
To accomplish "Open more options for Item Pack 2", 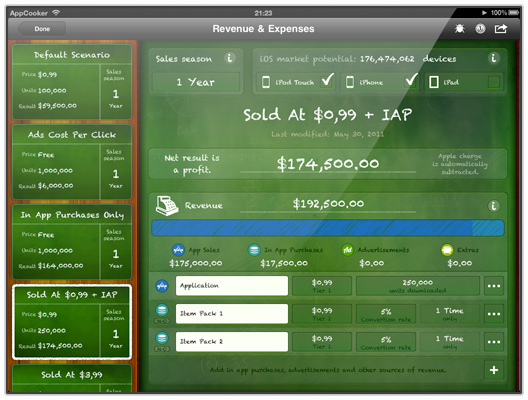I will [494, 342].
